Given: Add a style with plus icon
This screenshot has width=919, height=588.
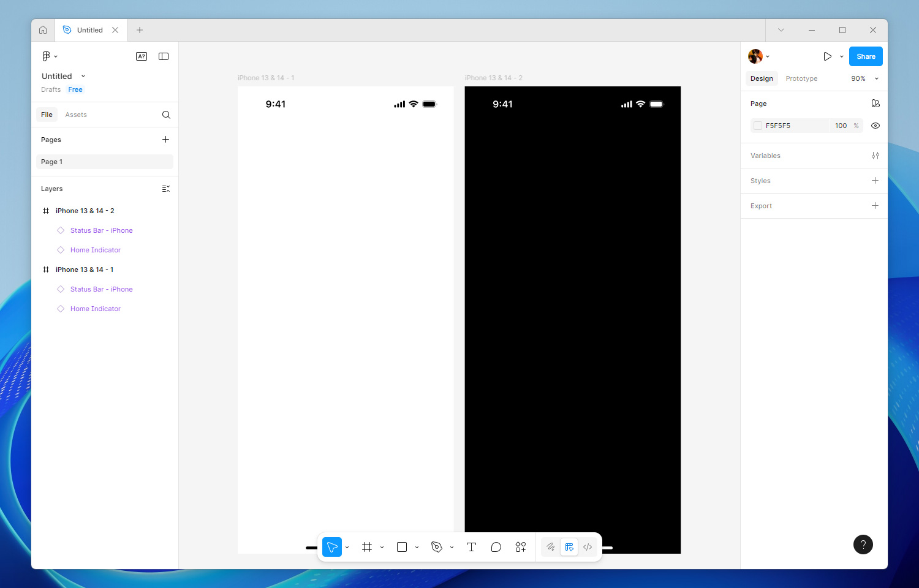Looking at the screenshot, I should (875, 181).
